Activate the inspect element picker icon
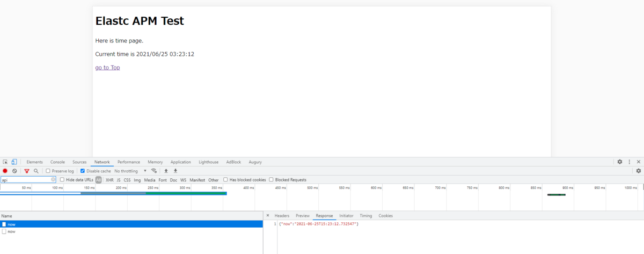 click(x=5, y=162)
